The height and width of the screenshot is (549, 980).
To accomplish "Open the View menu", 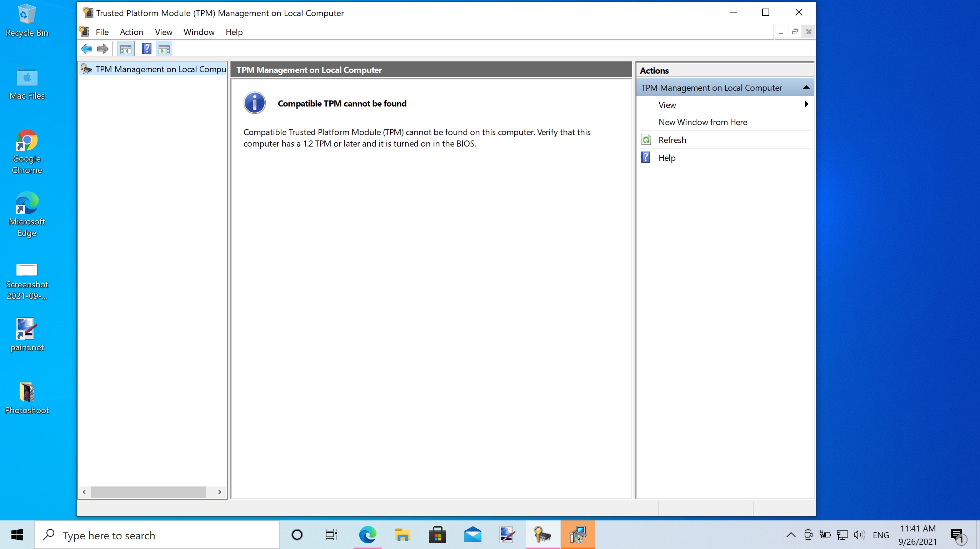I will (164, 32).
